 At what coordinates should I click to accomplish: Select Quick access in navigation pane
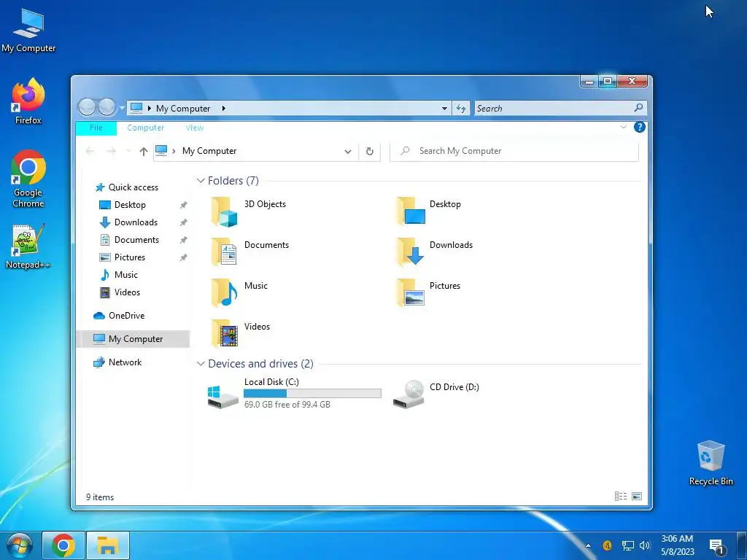[x=127, y=187]
